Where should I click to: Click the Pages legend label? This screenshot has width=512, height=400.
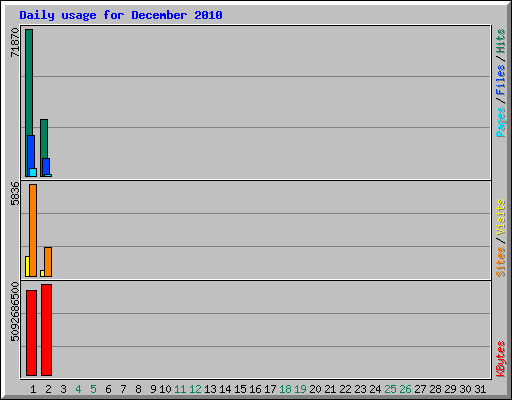click(501, 122)
